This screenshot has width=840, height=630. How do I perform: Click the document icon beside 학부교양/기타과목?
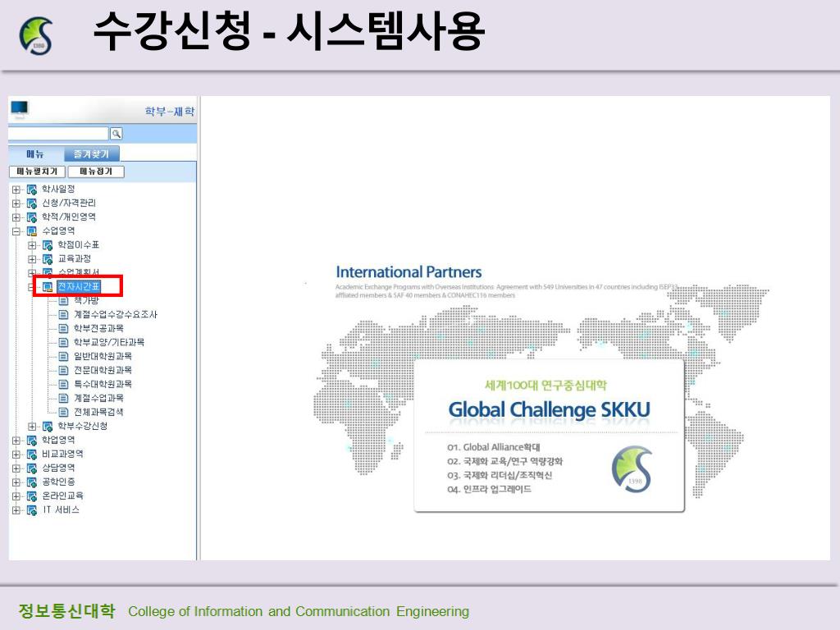coord(63,342)
